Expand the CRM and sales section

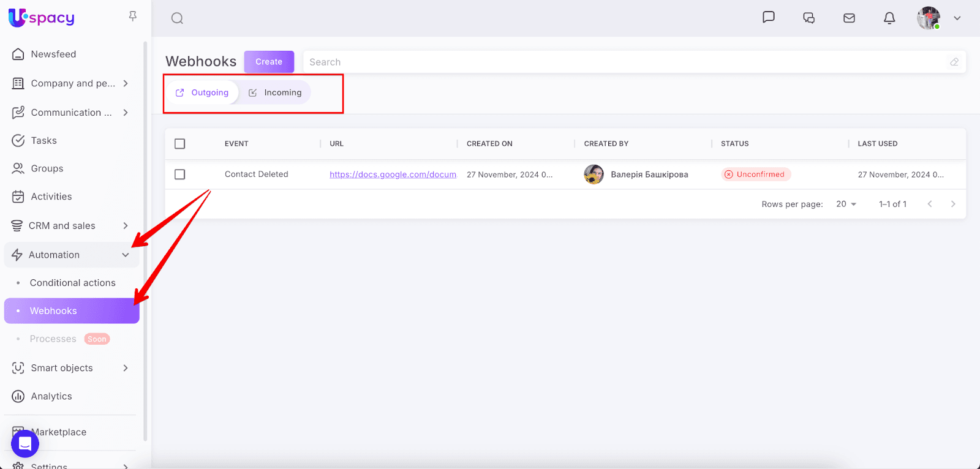pyautogui.click(x=126, y=226)
